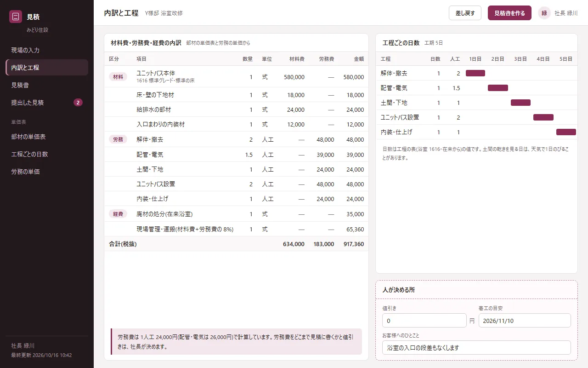The image size is (588, 368).
Task: Open 提出した見積 list
Action: pos(47,103)
